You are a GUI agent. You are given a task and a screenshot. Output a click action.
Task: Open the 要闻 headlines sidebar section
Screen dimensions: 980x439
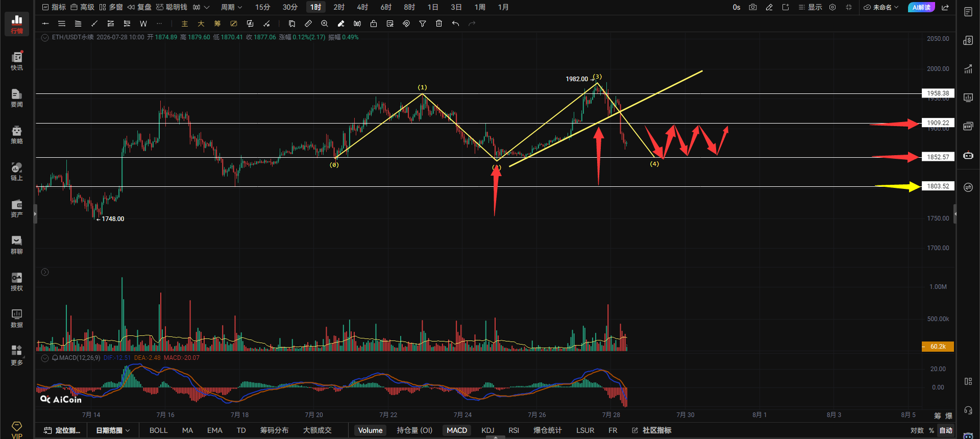pyautogui.click(x=17, y=97)
